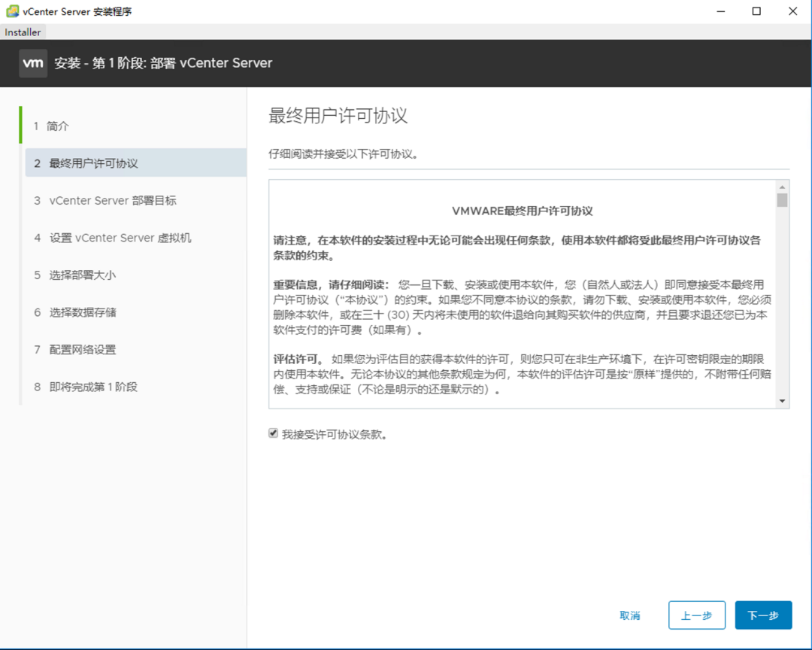This screenshot has width=812, height=650.
Task: Uncheck the accept license terms checkbox
Action: point(273,433)
